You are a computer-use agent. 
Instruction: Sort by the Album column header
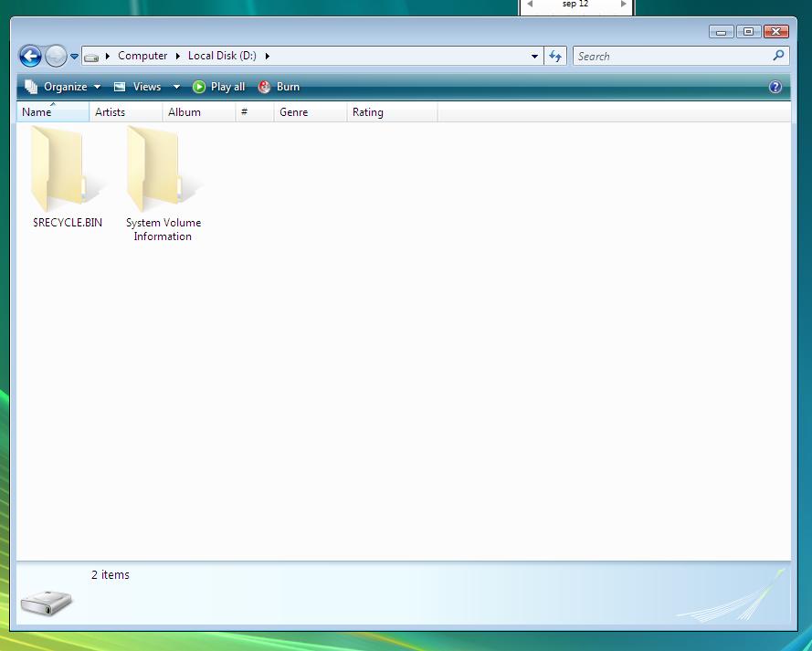click(x=199, y=111)
